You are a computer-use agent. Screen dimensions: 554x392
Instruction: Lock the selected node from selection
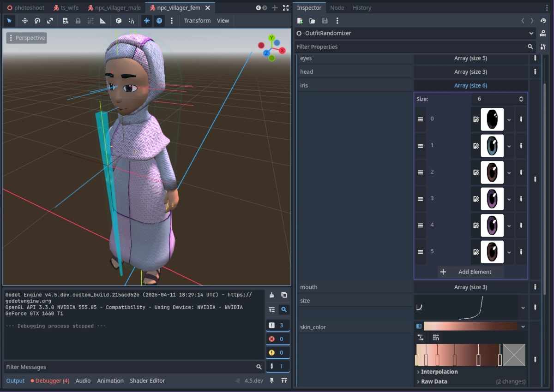[x=78, y=21]
